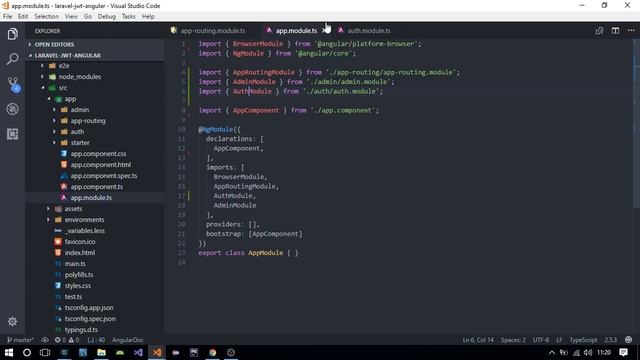
Task: Open the Edit menu
Action: (x=23, y=16)
